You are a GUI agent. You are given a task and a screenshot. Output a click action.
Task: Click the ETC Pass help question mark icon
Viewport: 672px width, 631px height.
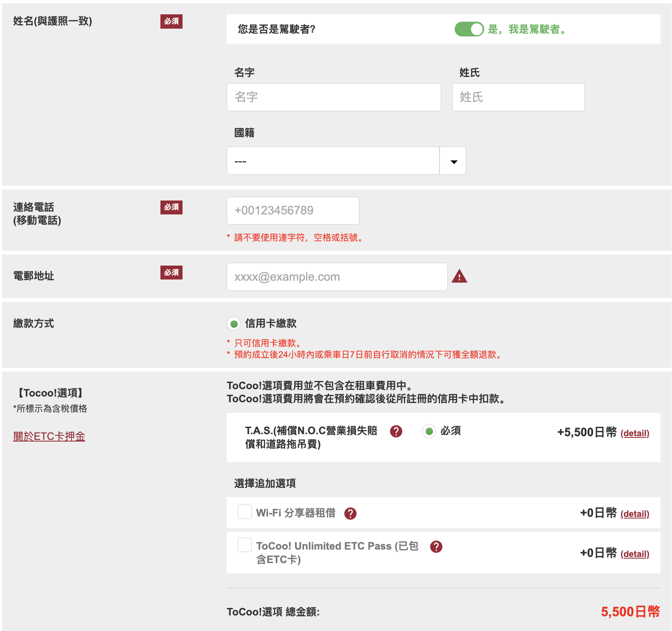436,547
